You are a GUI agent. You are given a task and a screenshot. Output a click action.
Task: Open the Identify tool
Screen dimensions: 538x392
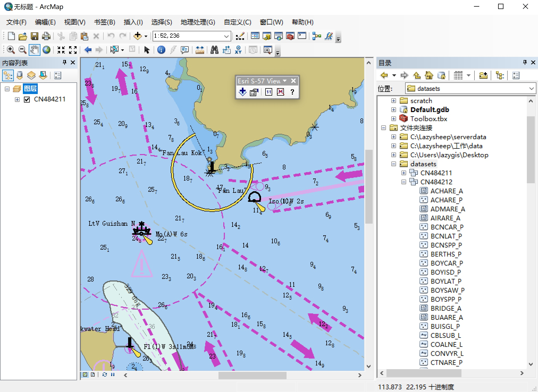161,50
